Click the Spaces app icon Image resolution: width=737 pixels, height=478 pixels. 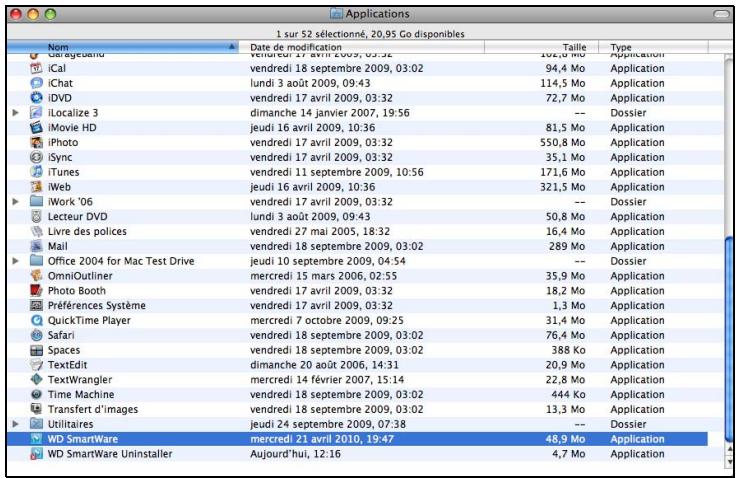tap(36, 350)
